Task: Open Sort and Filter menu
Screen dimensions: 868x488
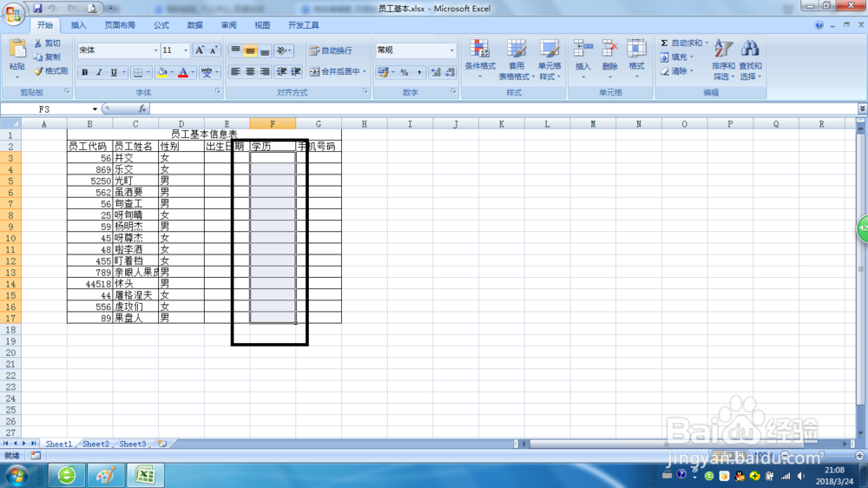Action: [x=724, y=59]
